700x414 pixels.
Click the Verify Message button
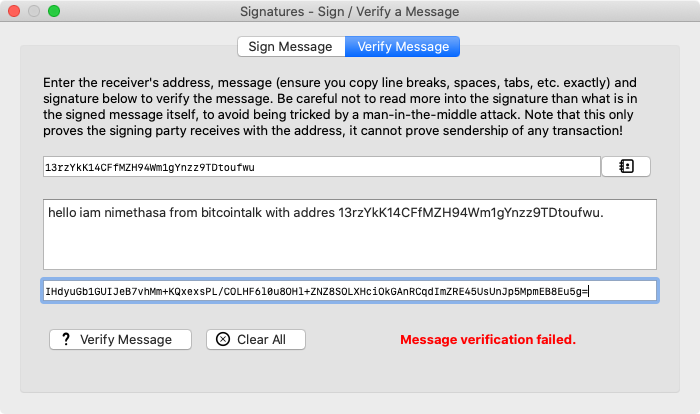[x=121, y=339]
